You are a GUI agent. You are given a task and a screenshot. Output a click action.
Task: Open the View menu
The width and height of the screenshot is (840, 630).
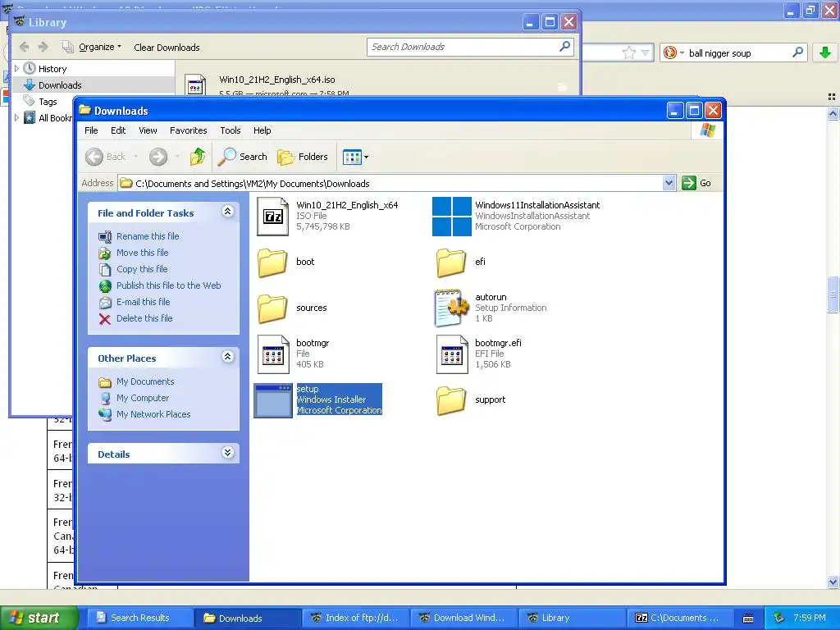click(x=148, y=130)
